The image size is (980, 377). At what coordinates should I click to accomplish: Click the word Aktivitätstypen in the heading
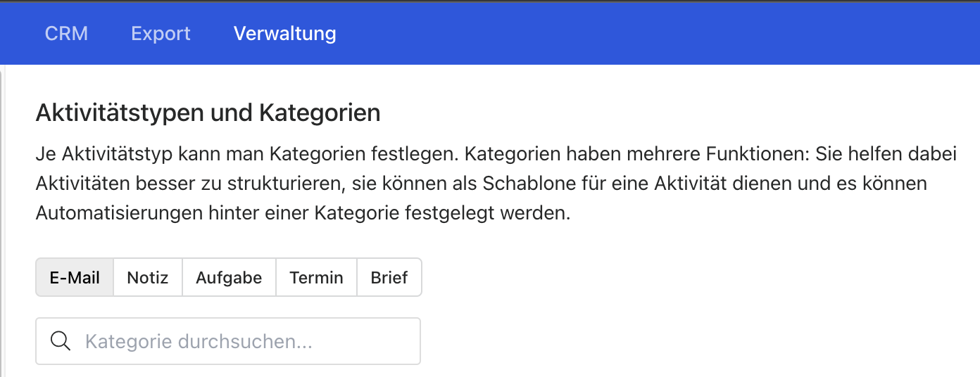pyautogui.click(x=120, y=113)
